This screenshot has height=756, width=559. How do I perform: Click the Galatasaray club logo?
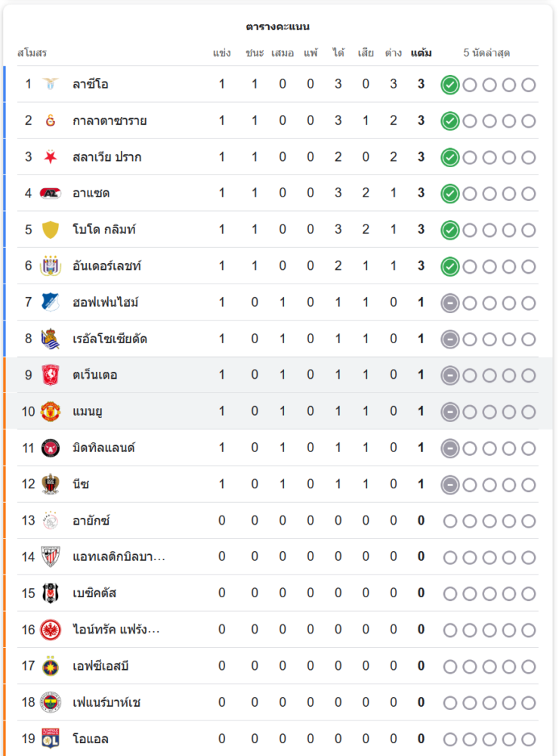(x=51, y=120)
